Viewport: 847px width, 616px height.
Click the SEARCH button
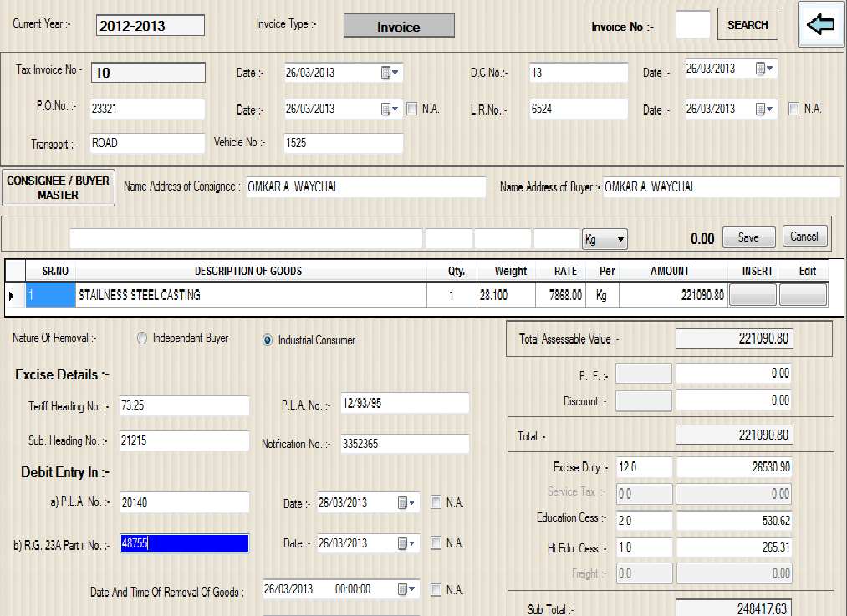pyautogui.click(x=748, y=24)
